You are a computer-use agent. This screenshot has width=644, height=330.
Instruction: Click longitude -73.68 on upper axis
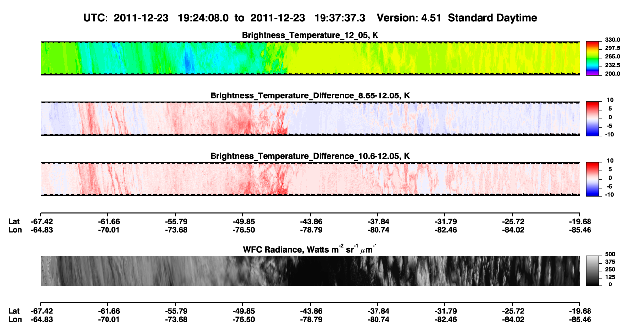coord(175,230)
